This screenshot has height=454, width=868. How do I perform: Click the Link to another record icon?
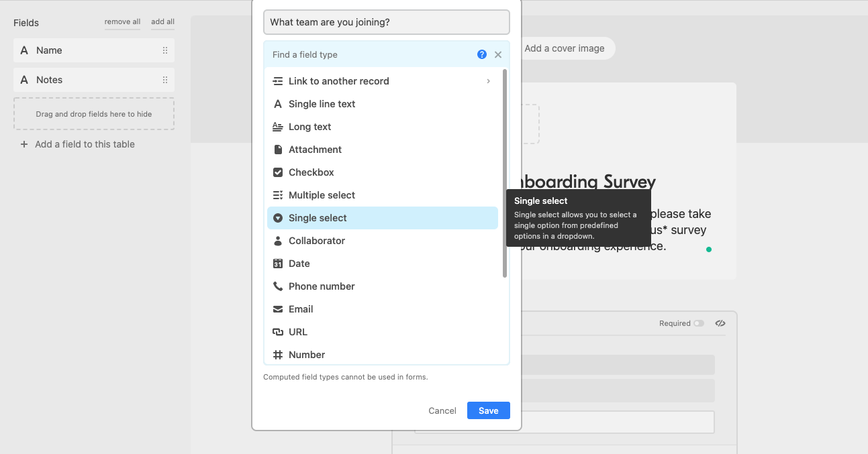click(278, 81)
